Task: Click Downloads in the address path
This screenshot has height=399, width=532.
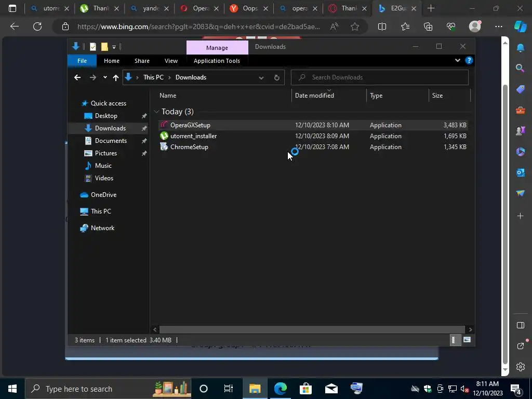Action: click(191, 77)
